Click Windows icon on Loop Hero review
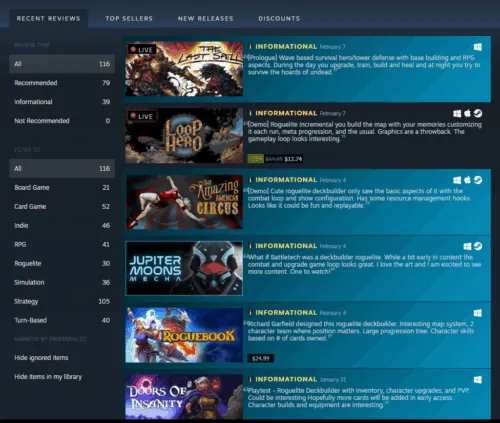The width and height of the screenshot is (500, 423). tap(457, 114)
